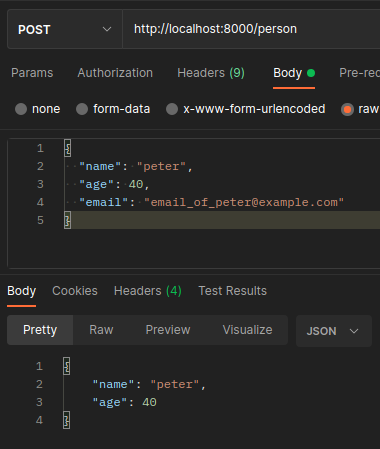Image resolution: width=380 pixels, height=449 pixels.
Task: Select the request Body tab
Action: pyautogui.click(x=288, y=73)
